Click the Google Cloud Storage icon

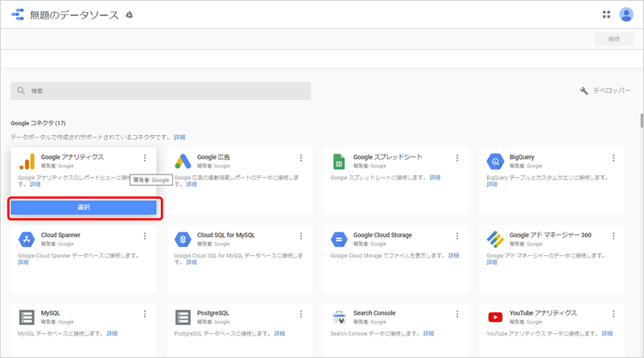[339, 240]
